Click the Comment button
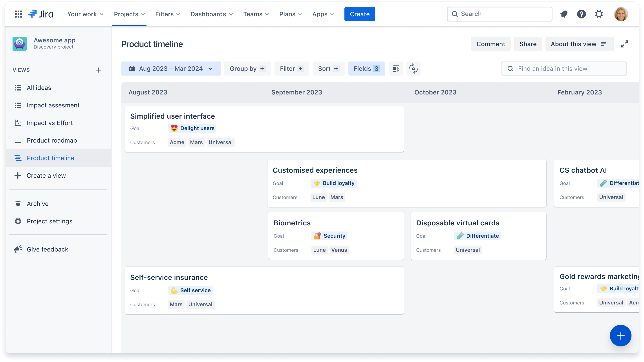The image size is (644, 362). click(x=490, y=44)
